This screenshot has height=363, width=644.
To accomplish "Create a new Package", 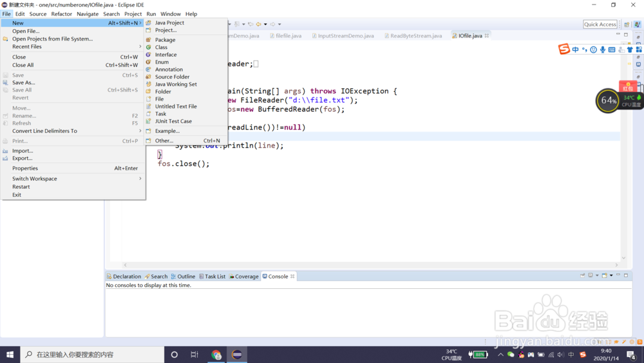I will pyautogui.click(x=186, y=40).
